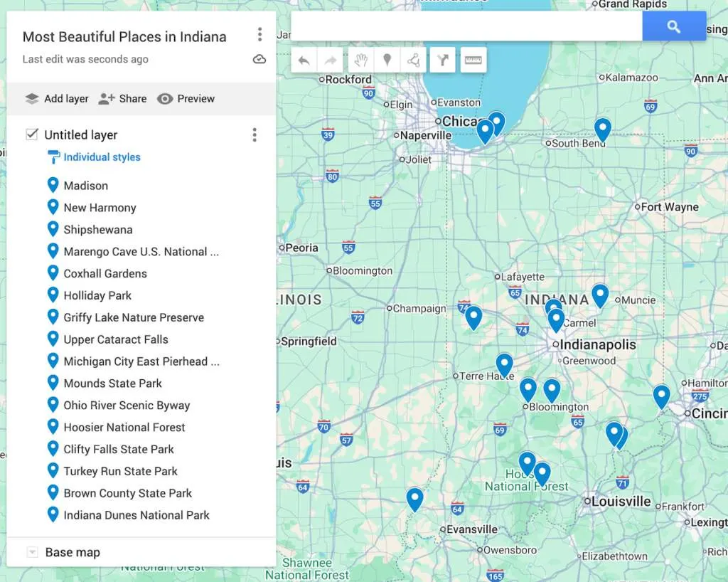Click the pin icon beside Madison

point(53,185)
